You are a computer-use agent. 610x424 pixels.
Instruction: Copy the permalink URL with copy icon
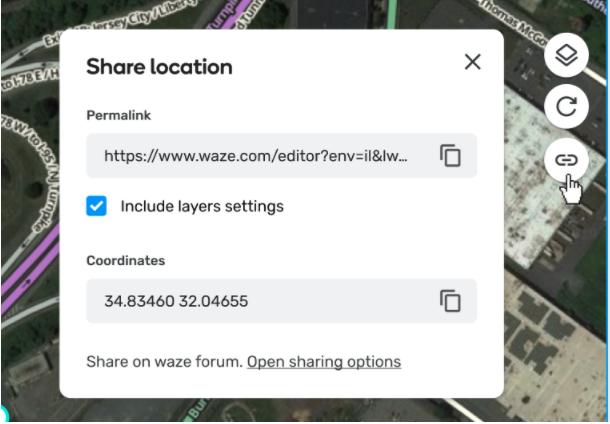point(450,156)
